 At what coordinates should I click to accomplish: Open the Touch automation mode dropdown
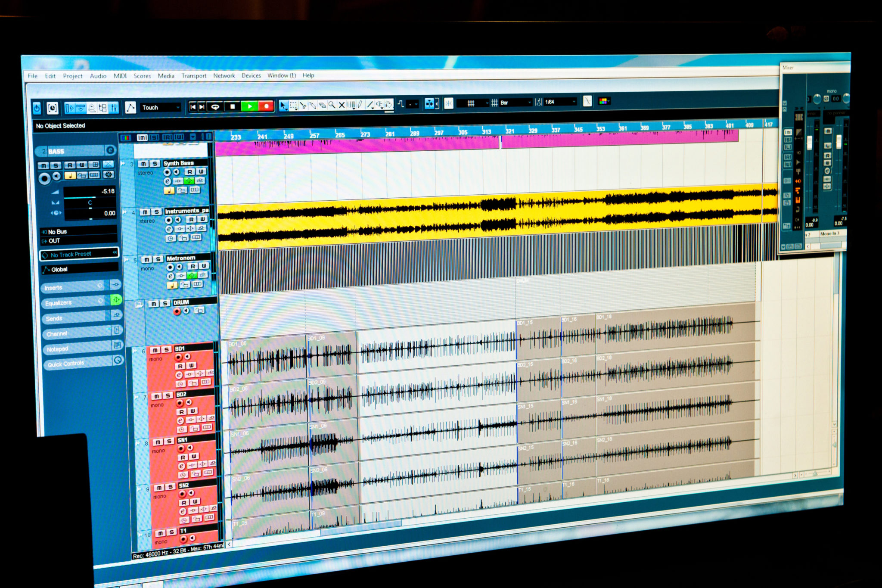[x=178, y=107]
